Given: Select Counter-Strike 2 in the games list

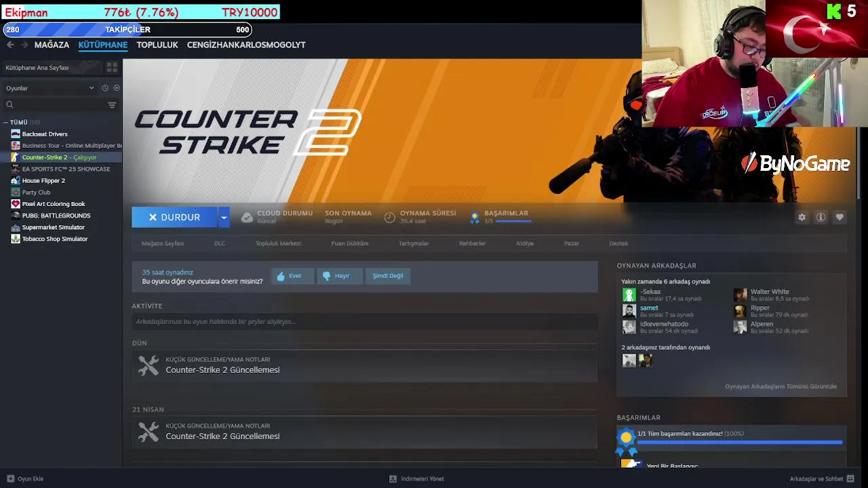Looking at the screenshot, I should pyautogui.click(x=61, y=157).
